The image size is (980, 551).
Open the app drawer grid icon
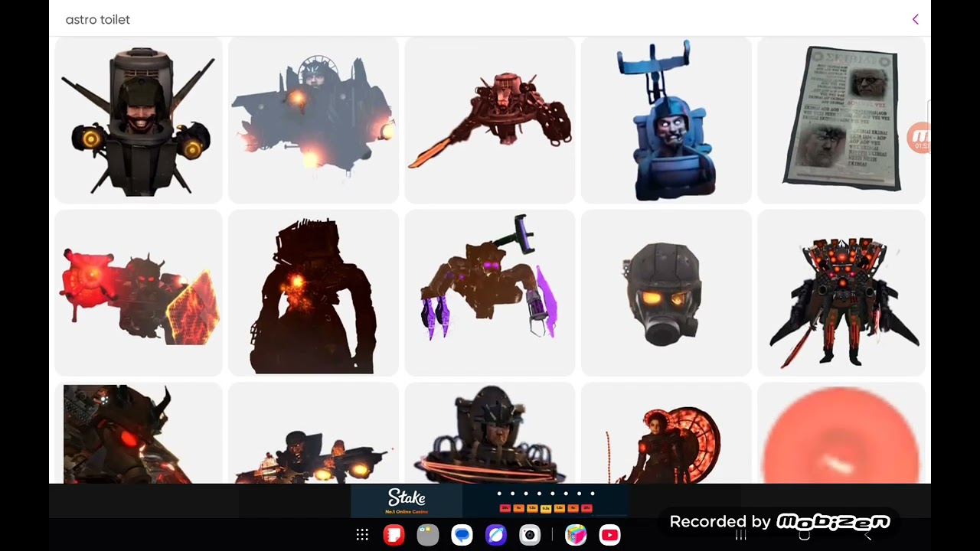[x=362, y=535]
